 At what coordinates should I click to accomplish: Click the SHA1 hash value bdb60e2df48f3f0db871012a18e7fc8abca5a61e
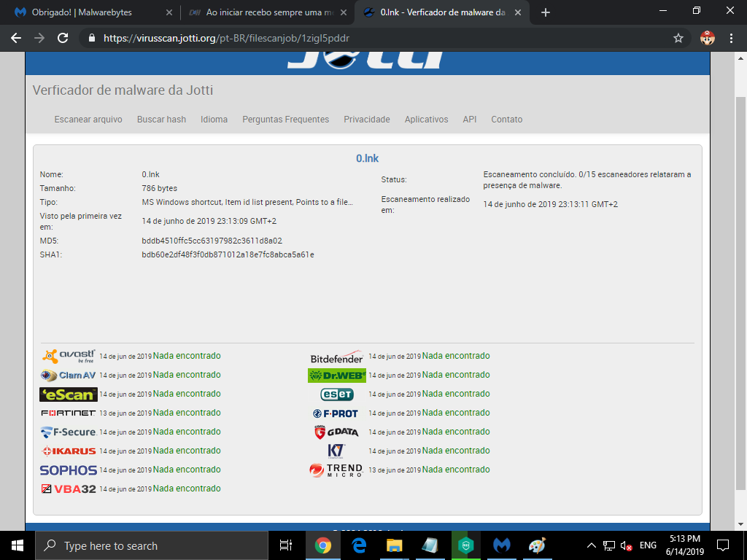[x=228, y=254]
